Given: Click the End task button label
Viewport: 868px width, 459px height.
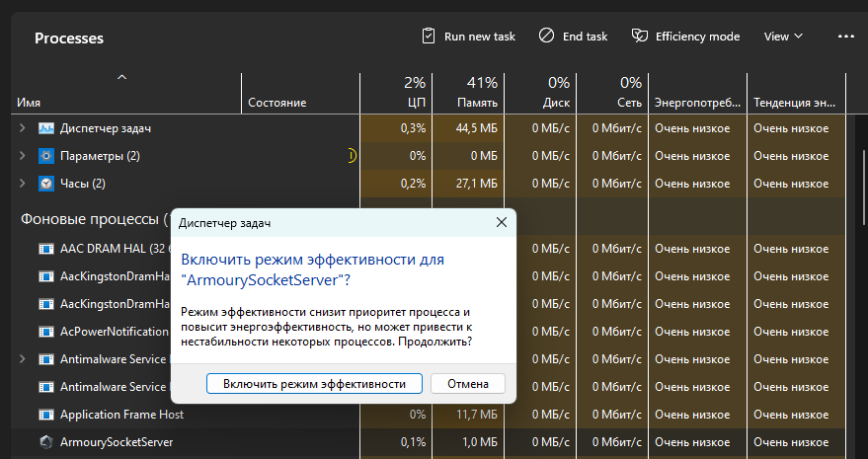Looking at the screenshot, I should [x=586, y=37].
